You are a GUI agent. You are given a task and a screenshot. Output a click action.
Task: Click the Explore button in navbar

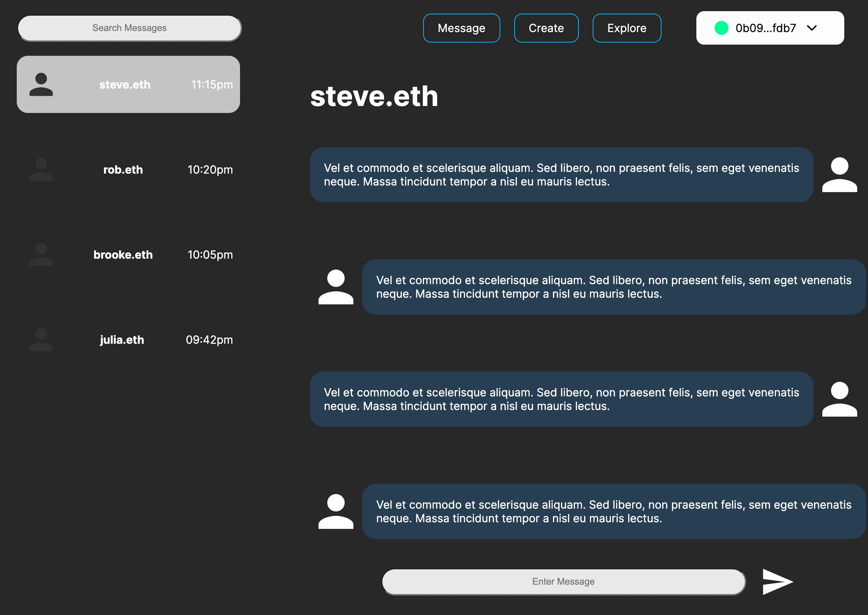click(626, 27)
